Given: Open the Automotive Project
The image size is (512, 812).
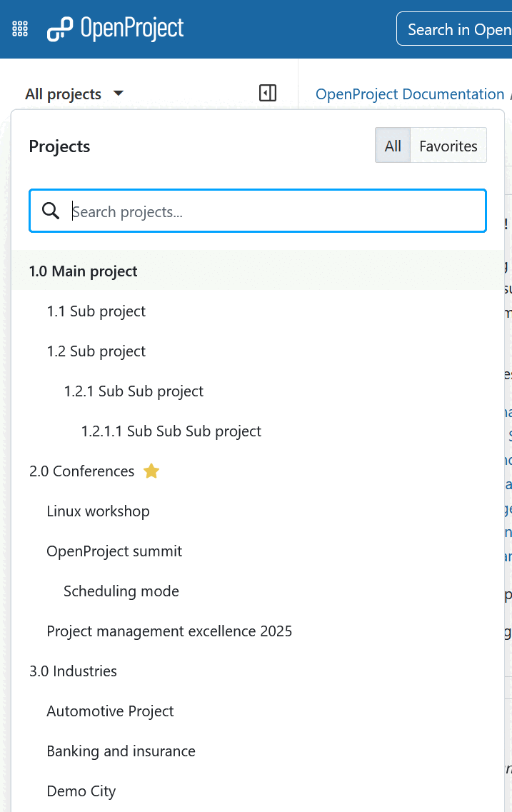Looking at the screenshot, I should pyautogui.click(x=110, y=711).
